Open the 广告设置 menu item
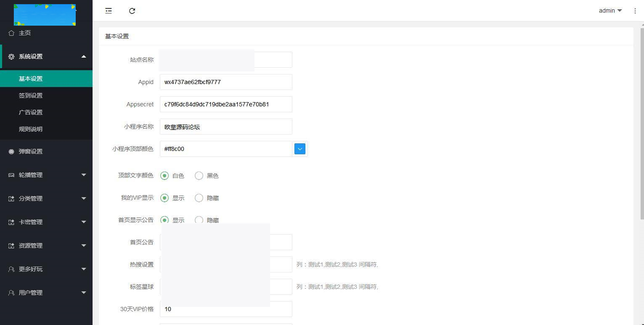Viewport: 644px width, 325px height. [30, 112]
